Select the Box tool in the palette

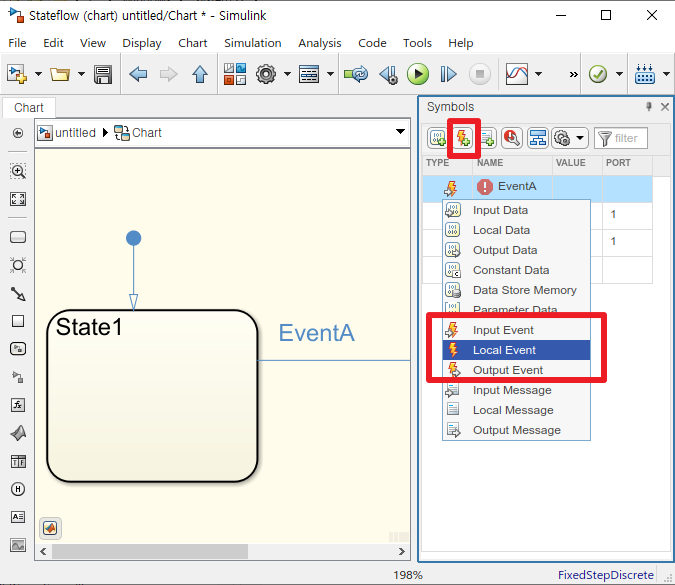pos(18,321)
